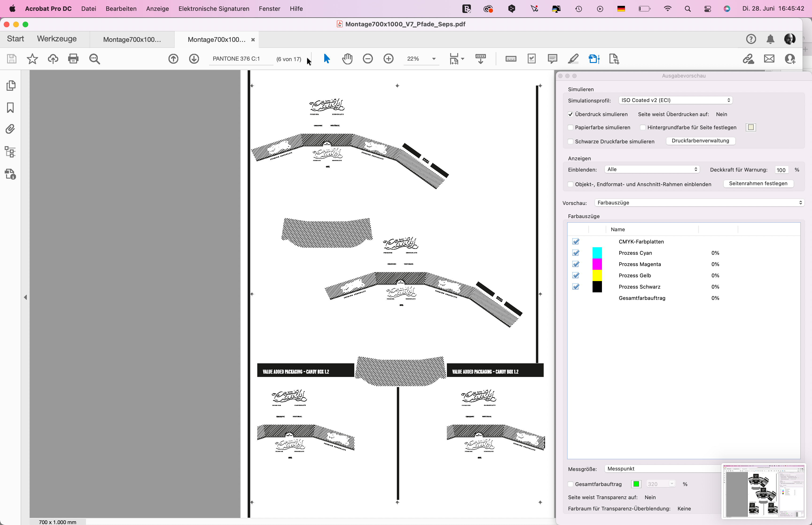Open the Anzeige menu
The image size is (812, 525).
157,8
